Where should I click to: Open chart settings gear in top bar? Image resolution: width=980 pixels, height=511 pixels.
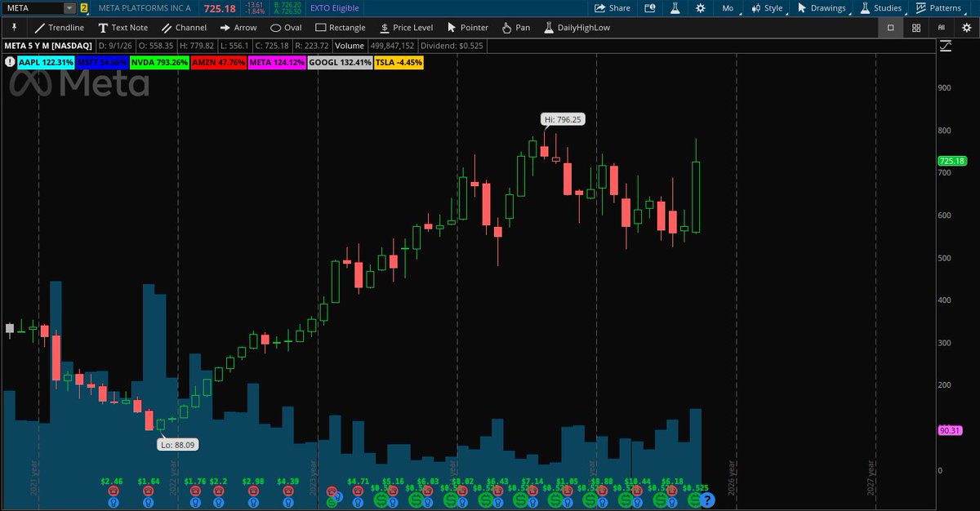tap(700, 8)
